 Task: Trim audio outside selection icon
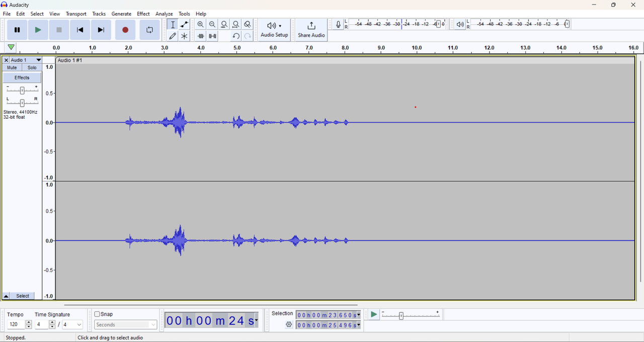[201, 36]
